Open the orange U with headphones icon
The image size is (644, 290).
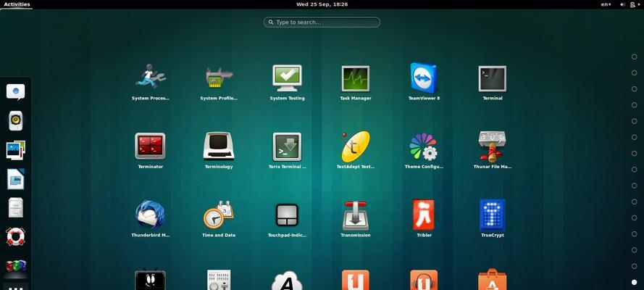(x=424, y=280)
